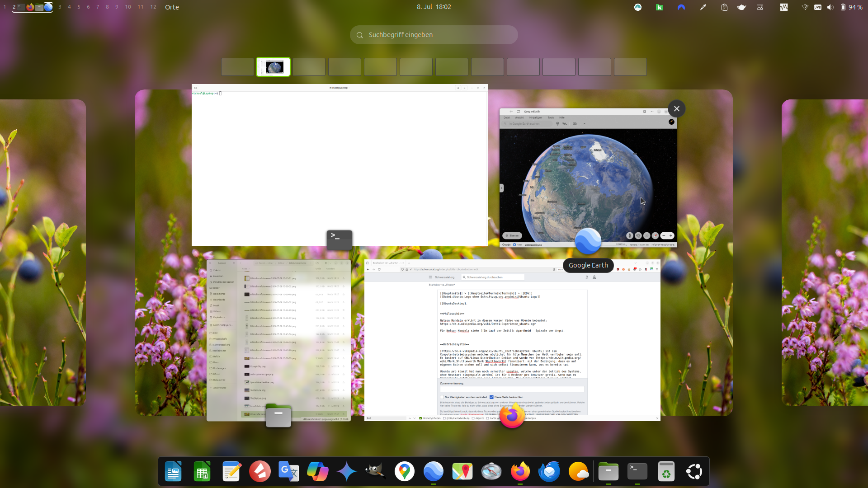Open the date and time menu
This screenshot has height=488, width=868.
(434, 7)
